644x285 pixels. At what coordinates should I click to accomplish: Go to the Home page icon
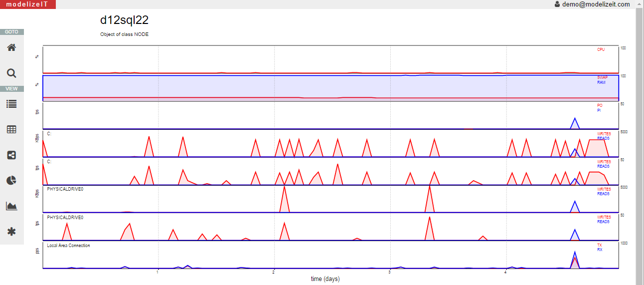11,47
